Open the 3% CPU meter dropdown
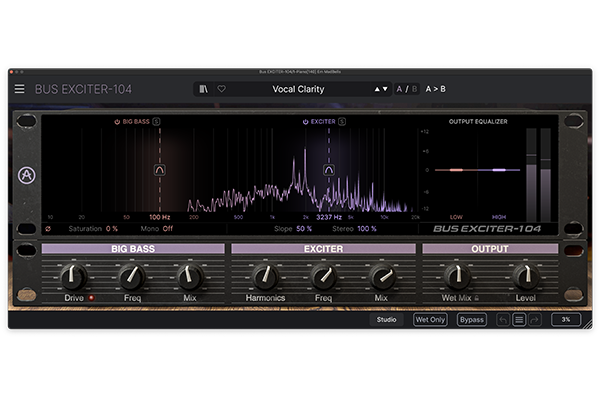The width and height of the screenshot is (600, 400). point(565,320)
